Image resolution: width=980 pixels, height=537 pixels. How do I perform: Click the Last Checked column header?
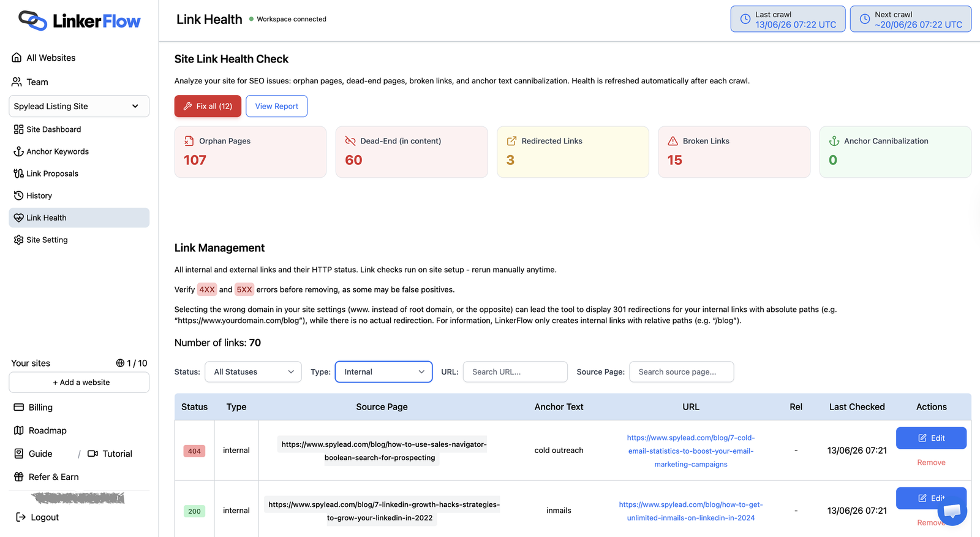(x=857, y=407)
